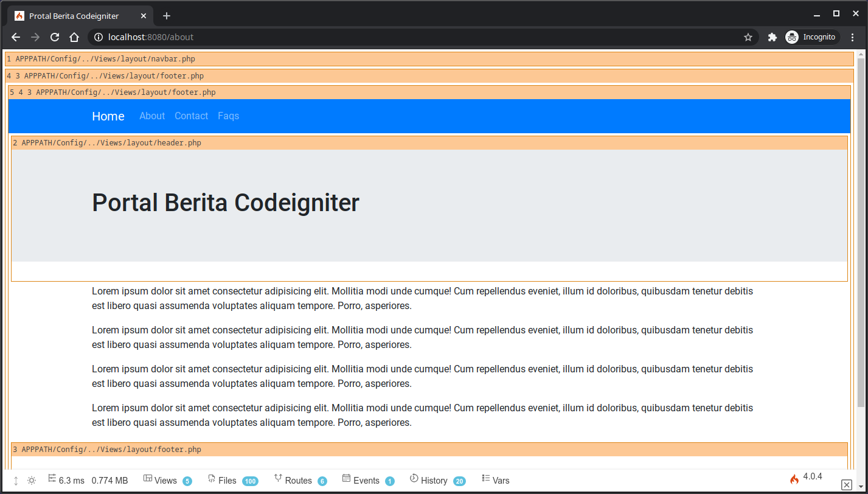Click the Contact link in the navbar
This screenshot has height=494, width=868.
(x=191, y=116)
